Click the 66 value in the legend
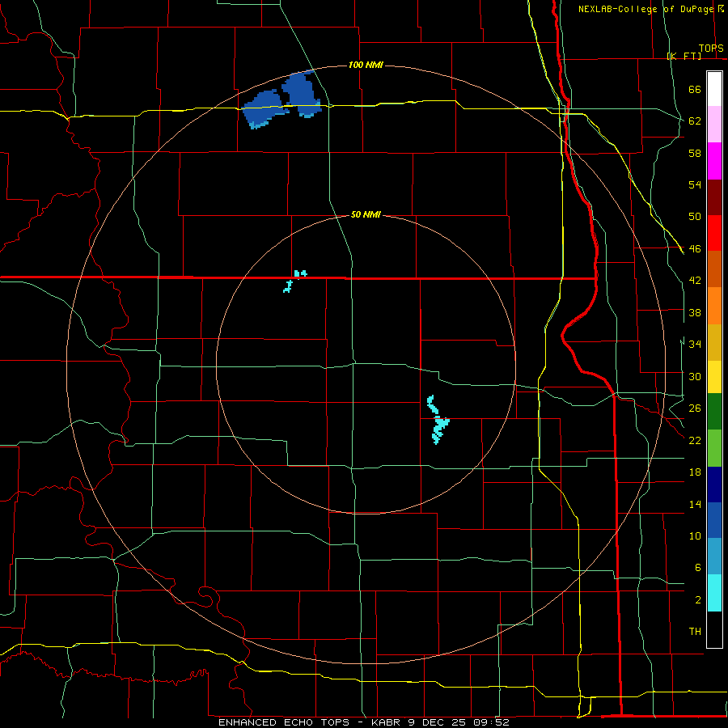The image size is (728, 728). click(x=695, y=89)
